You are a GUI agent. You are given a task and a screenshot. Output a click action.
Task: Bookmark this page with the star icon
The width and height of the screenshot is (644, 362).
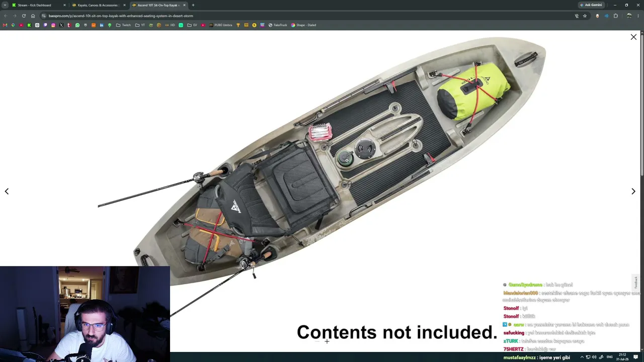tap(585, 16)
